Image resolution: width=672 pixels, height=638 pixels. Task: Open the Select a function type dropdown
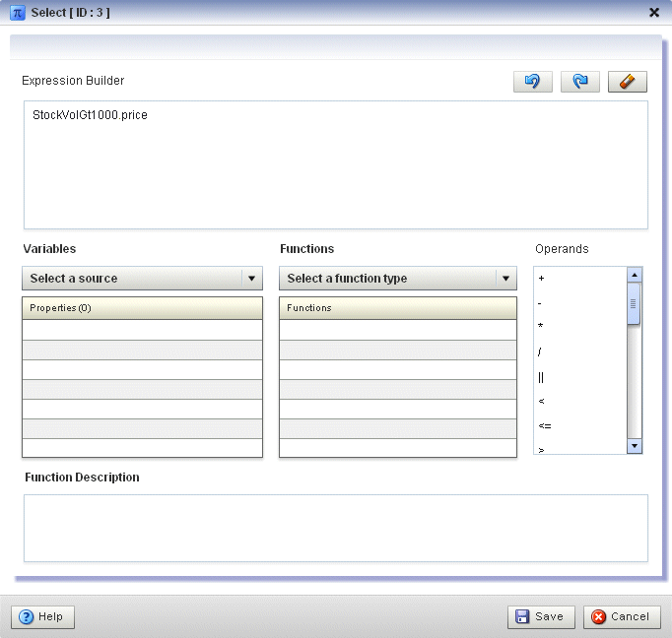click(398, 279)
